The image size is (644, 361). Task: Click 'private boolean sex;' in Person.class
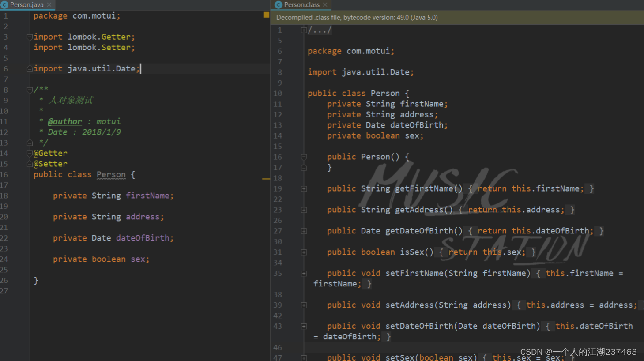pyautogui.click(x=375, y=135)
